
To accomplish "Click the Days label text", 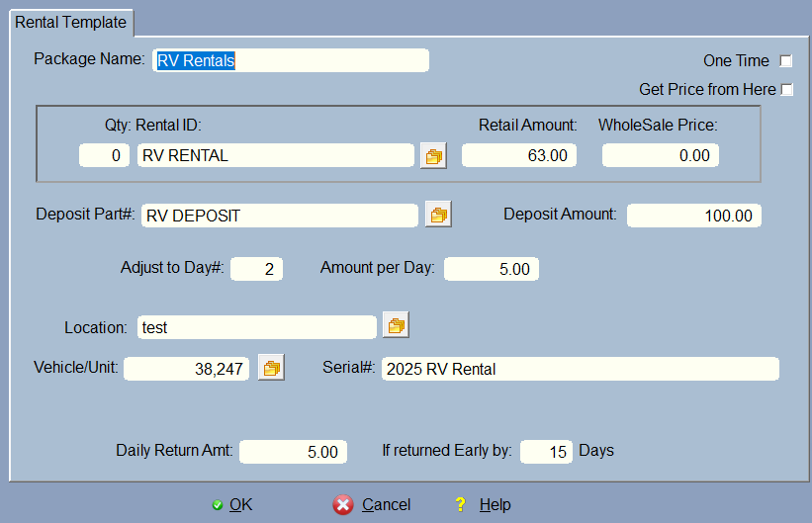I will click(596, 450).
